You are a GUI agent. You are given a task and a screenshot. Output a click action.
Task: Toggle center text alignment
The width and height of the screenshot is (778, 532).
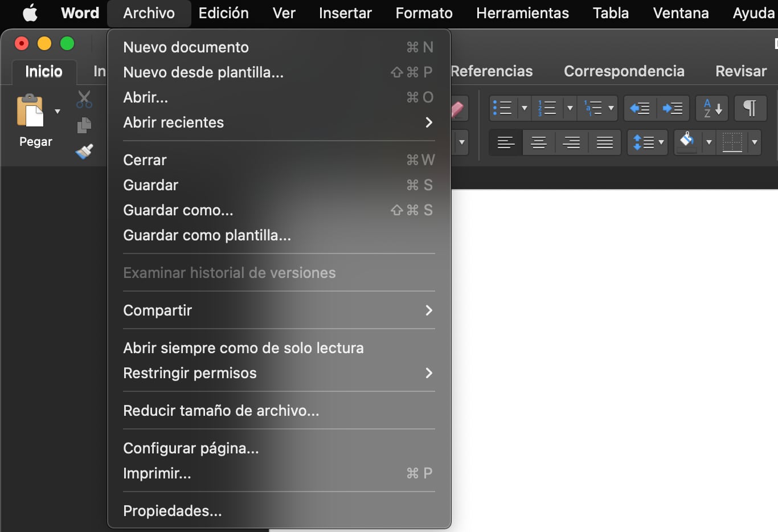click(538, 142)
